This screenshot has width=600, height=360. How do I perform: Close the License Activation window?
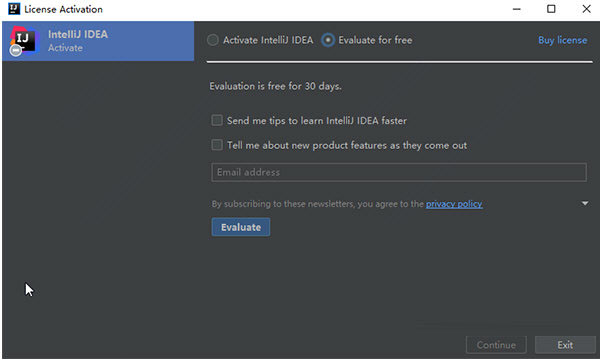tap(586, 9)
